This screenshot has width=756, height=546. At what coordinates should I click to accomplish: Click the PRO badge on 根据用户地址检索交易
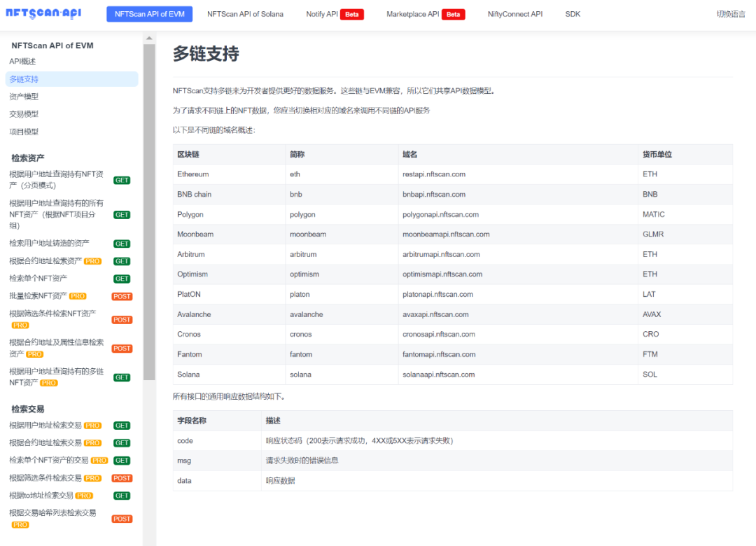coord(91,425)
